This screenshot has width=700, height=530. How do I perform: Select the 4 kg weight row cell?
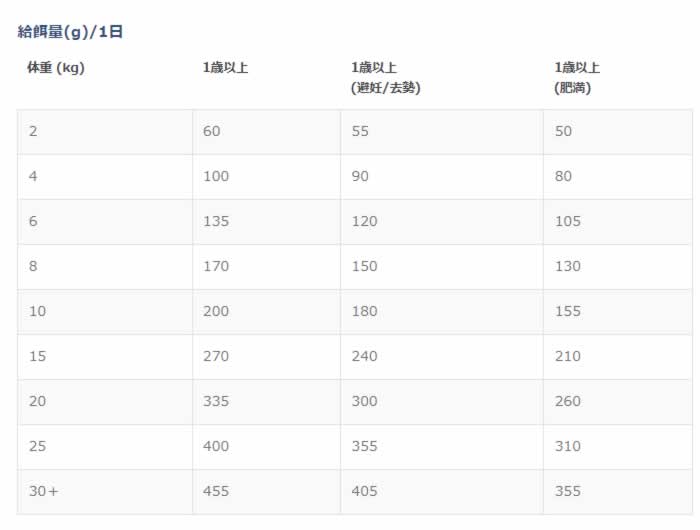(33, 176)
